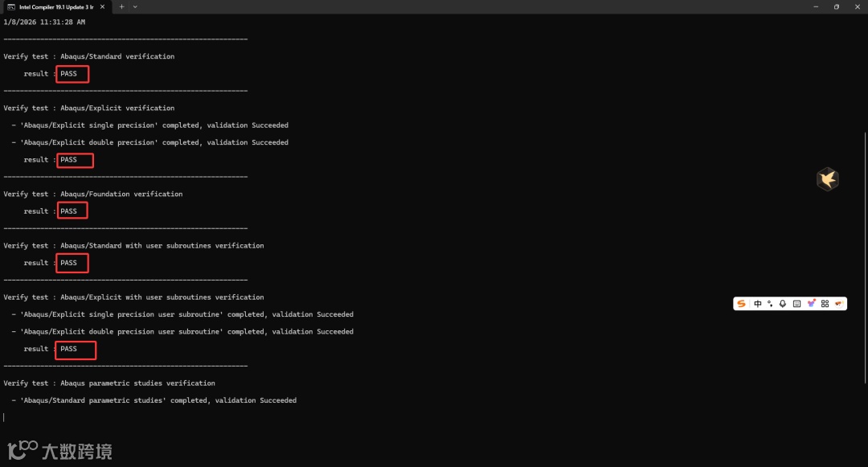This screenshot has height=467, width=868.
Task: Click the Sogou S logo on the IME toolbar
Action: 741,304
